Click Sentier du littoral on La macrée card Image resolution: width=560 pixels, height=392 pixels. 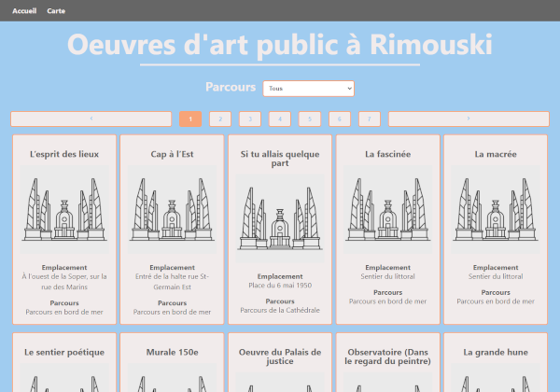click(x=496, y=276)
